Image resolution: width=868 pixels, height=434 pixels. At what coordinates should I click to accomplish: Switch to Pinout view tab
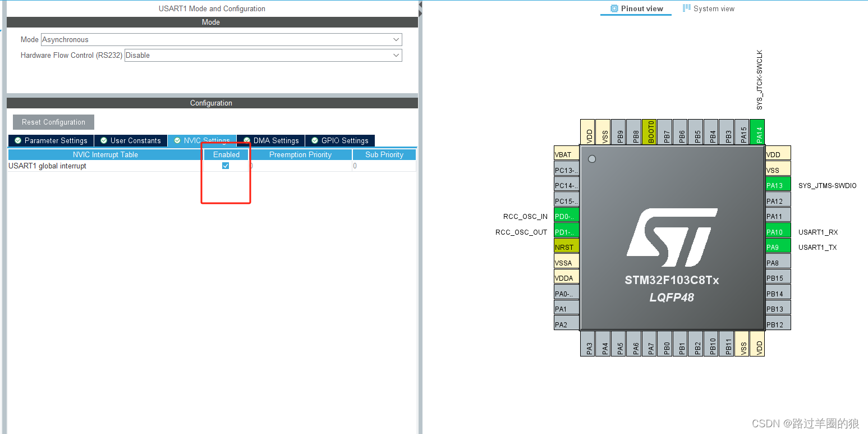(x=636, y=9)
